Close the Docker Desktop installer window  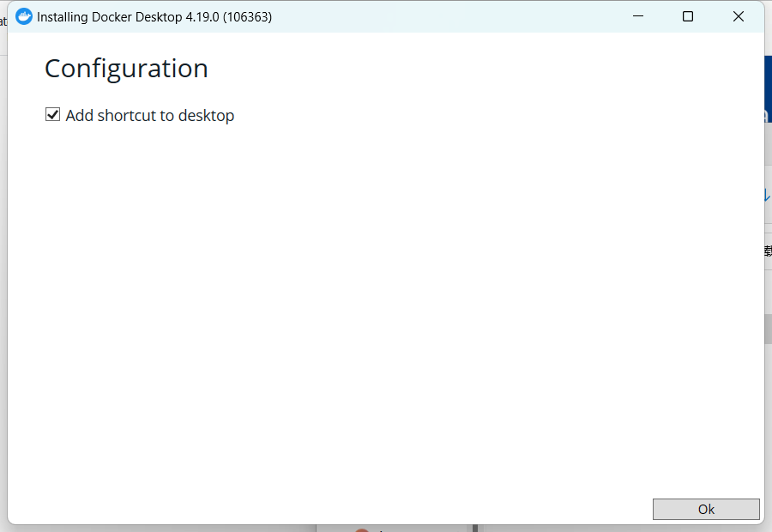point(738,16)
